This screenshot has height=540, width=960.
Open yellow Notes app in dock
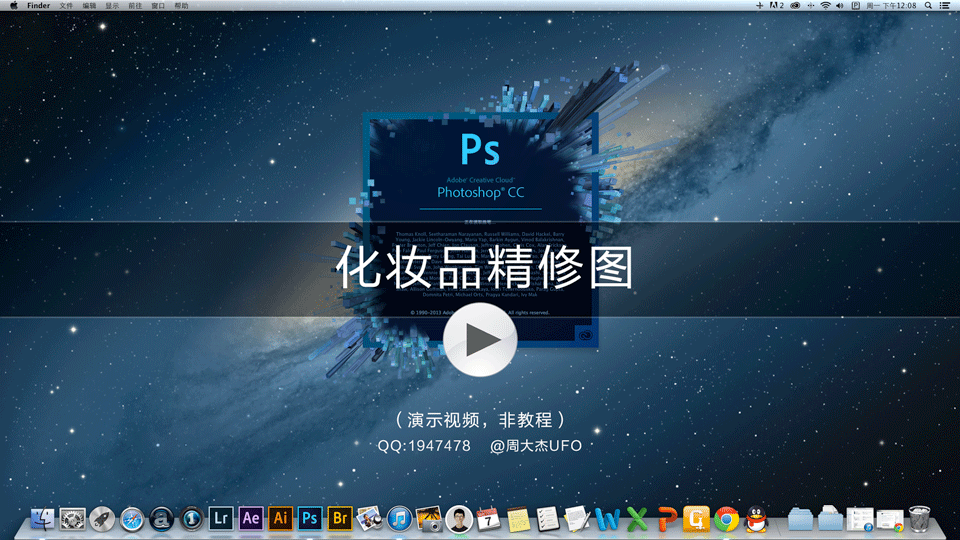pyautogui.click(x=519, y=519)
